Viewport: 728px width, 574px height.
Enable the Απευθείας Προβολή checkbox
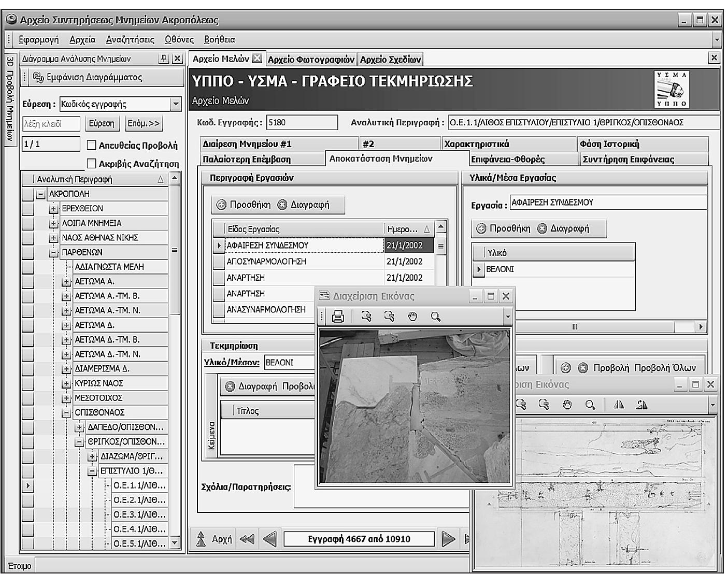(92, 145)
